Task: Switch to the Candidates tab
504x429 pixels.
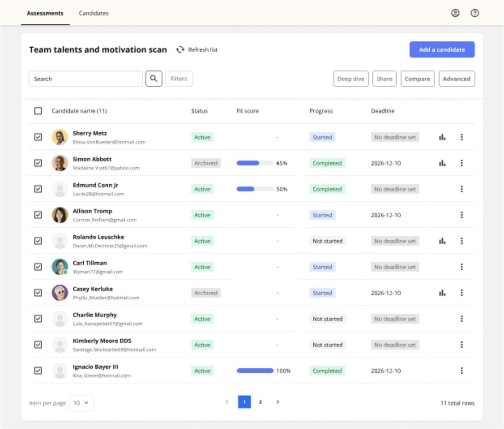Action: tap(94, 13)
